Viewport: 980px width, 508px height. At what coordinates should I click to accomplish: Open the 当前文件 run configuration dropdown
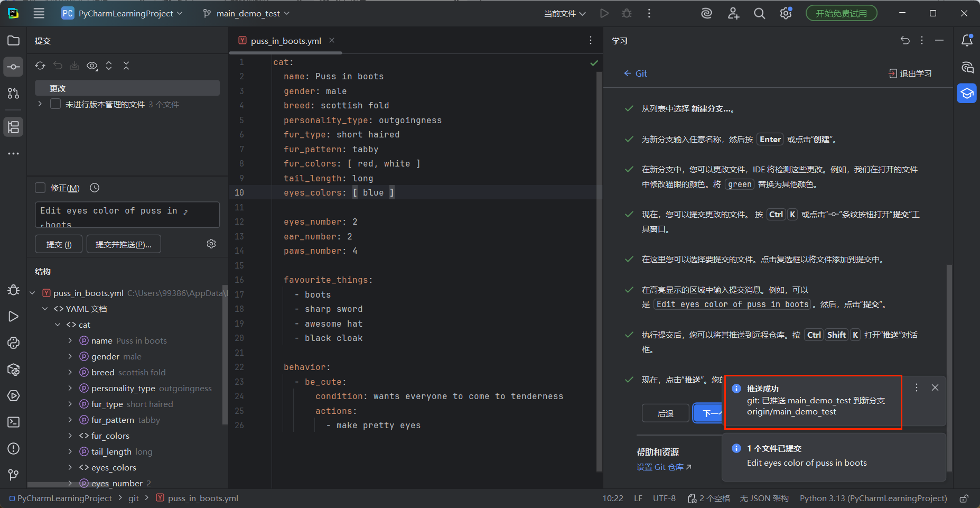tap(565, 13)
